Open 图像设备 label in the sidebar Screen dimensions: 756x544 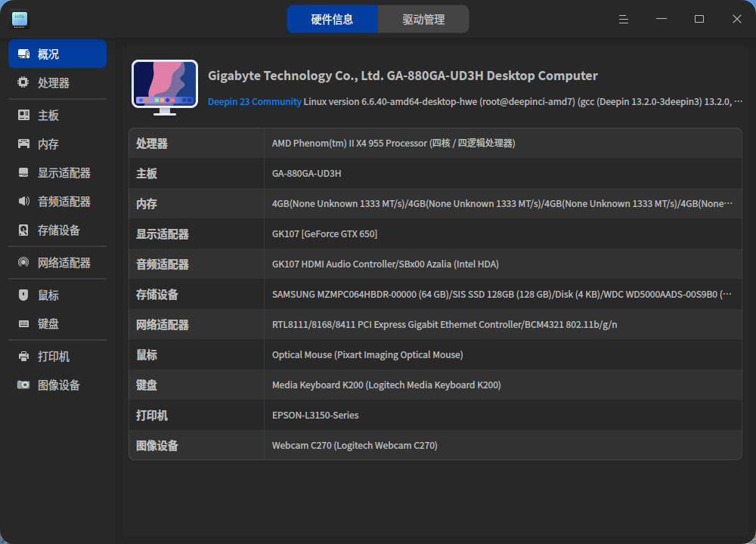(59, 385)
